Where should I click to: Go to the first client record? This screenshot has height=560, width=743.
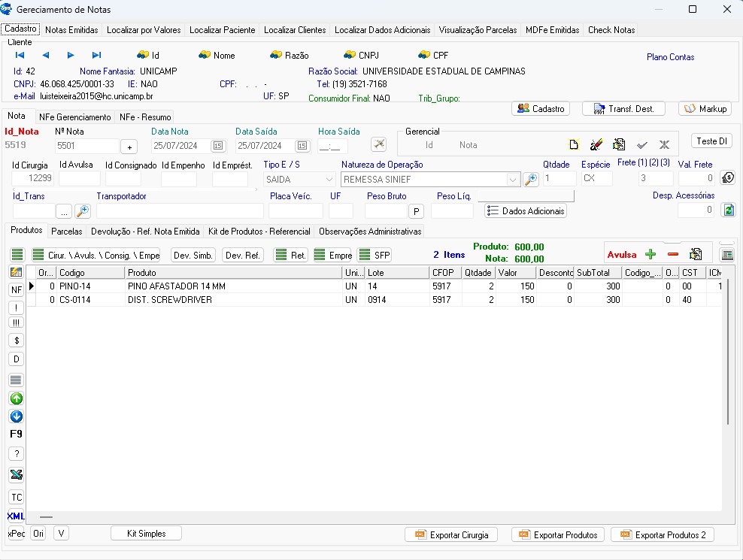tap(20, 55)
